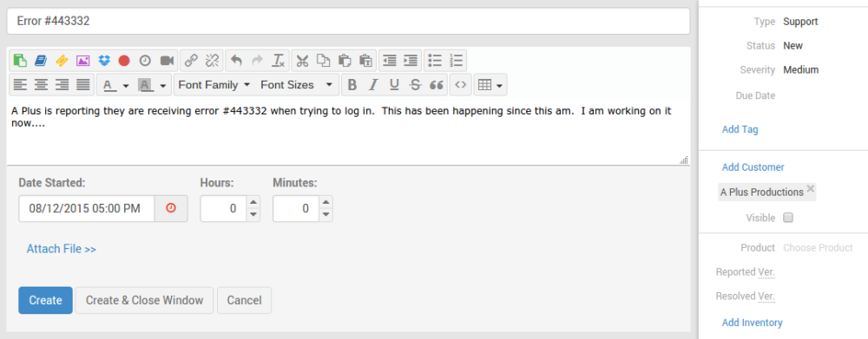Click the Dropbox insert icon
The height and width of the screenshot is (339, 868).
[x=103, y=61]
